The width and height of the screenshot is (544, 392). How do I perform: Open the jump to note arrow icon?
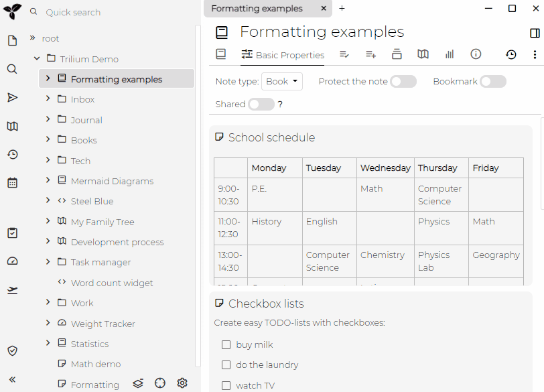click(12, 98)
